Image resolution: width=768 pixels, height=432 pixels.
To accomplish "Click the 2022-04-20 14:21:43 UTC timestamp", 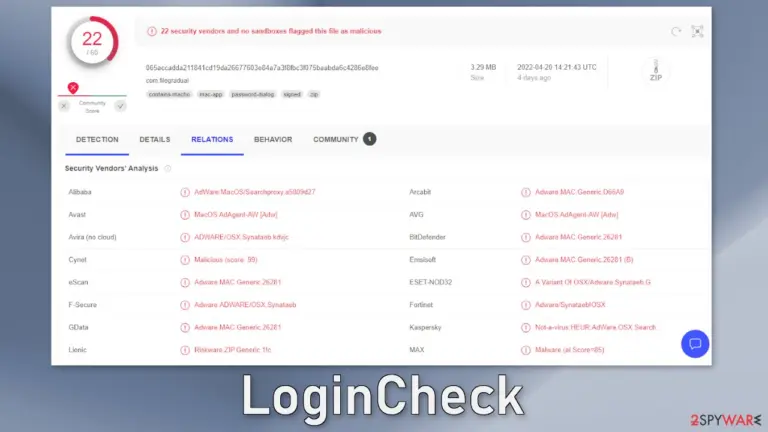I will [557, 67].
